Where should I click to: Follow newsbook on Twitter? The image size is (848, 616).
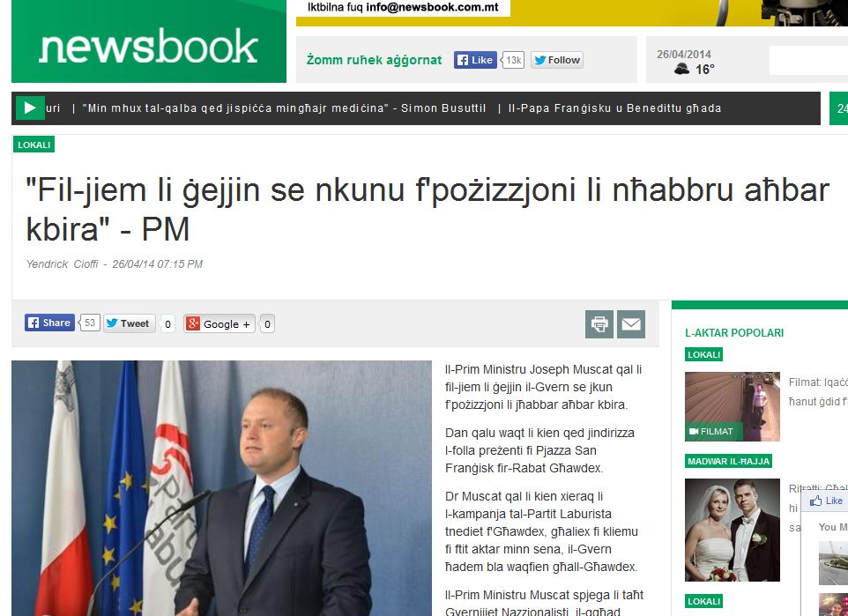(557, 60)
